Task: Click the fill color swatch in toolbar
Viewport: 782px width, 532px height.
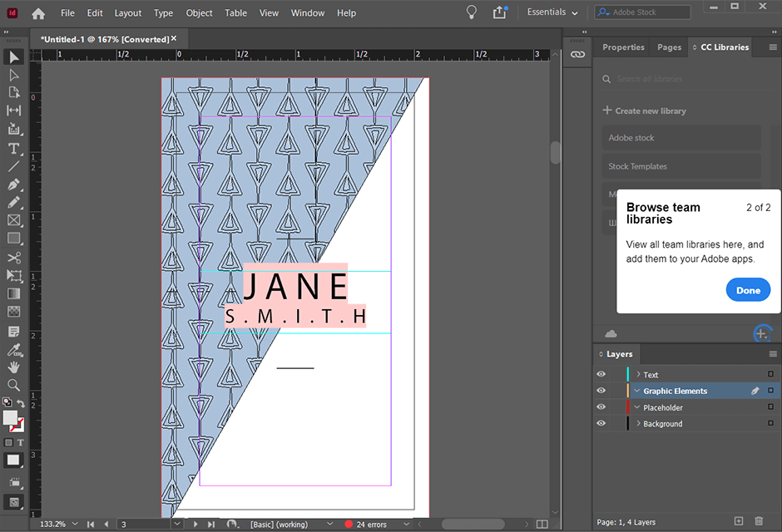Action: point(10,417)
